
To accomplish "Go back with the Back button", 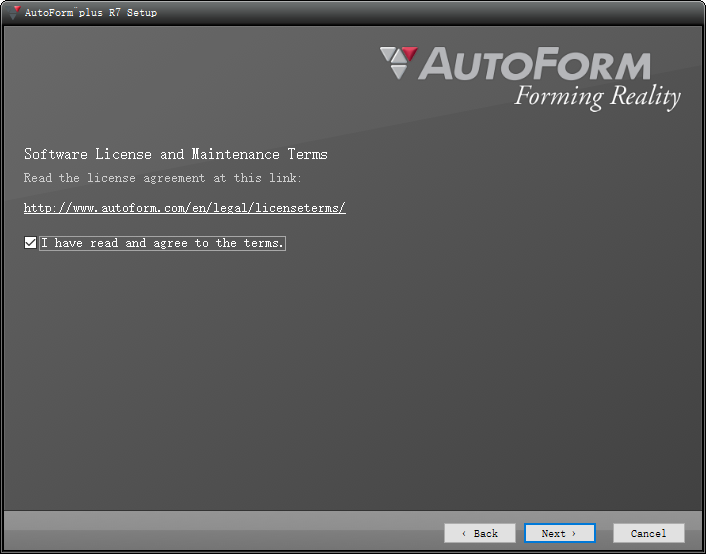I will coord(480,533).
